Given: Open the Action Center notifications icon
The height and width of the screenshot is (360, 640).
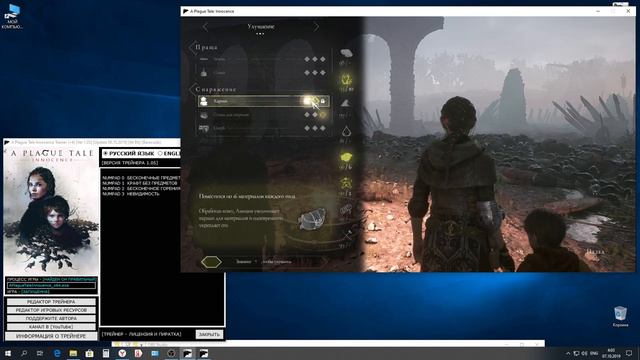Looking at the screenshot, I should pos(629,353).
